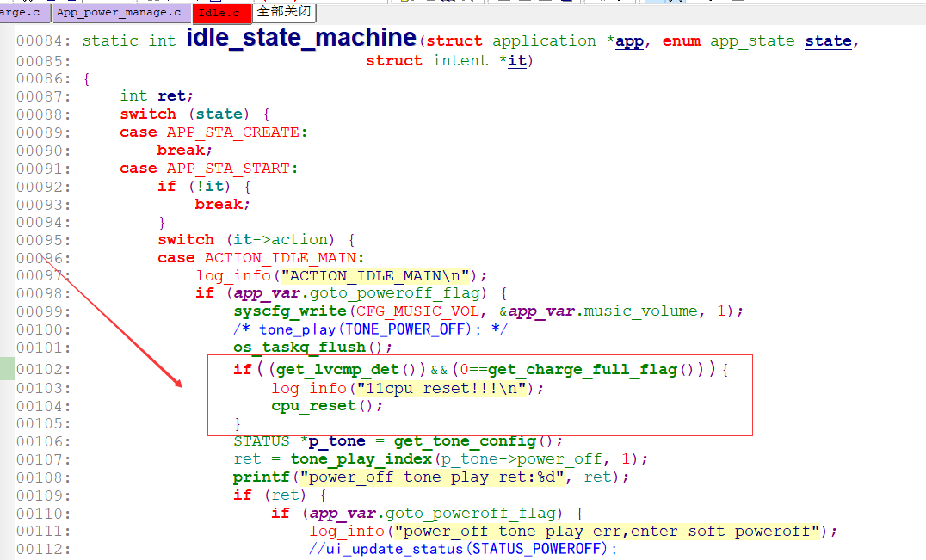Screen dimensions: 926x560
Task: Click ACTION_IDLE_MAIN in the case statement on line 96
Action: pos(281,258)
